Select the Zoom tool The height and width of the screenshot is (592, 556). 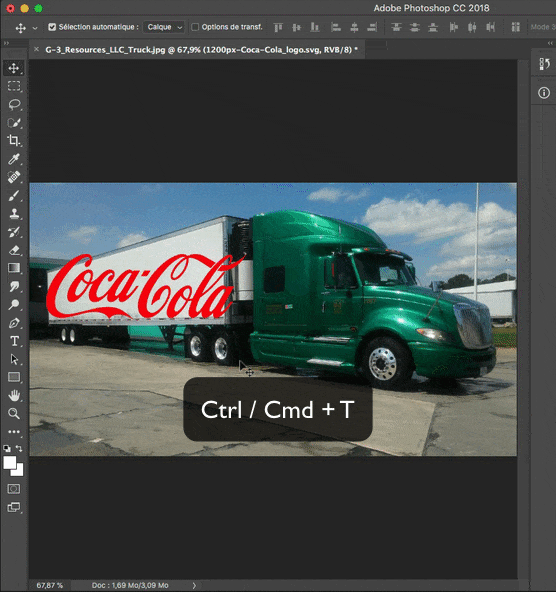14,413
